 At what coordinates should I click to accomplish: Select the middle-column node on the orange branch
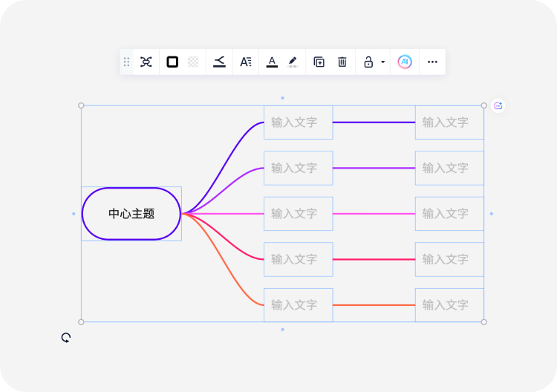[299, 305]
